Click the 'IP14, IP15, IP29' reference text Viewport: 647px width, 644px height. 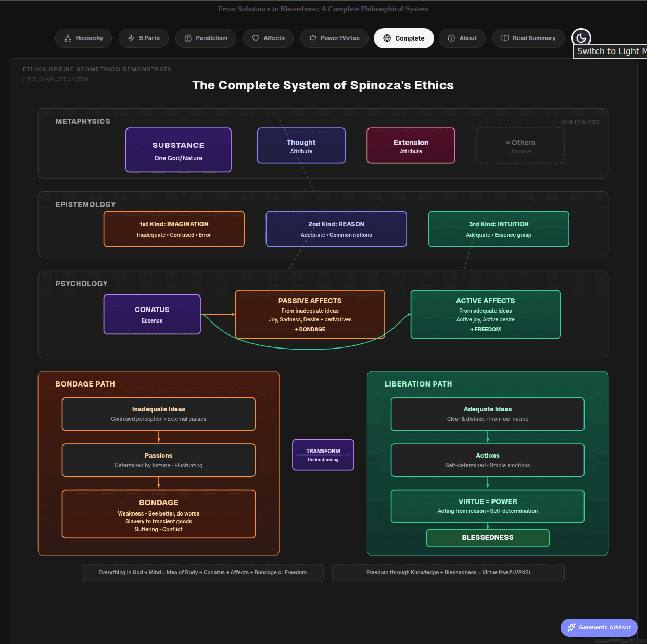580,122
